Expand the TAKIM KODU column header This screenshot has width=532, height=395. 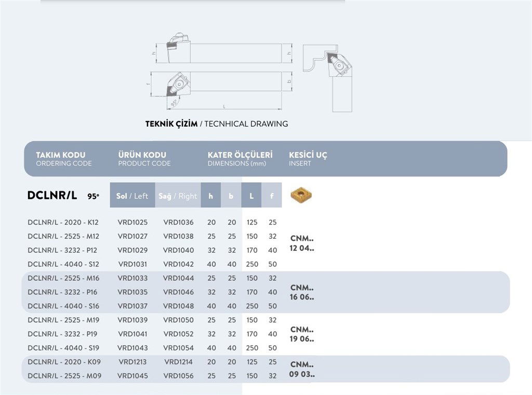(61, 158)
